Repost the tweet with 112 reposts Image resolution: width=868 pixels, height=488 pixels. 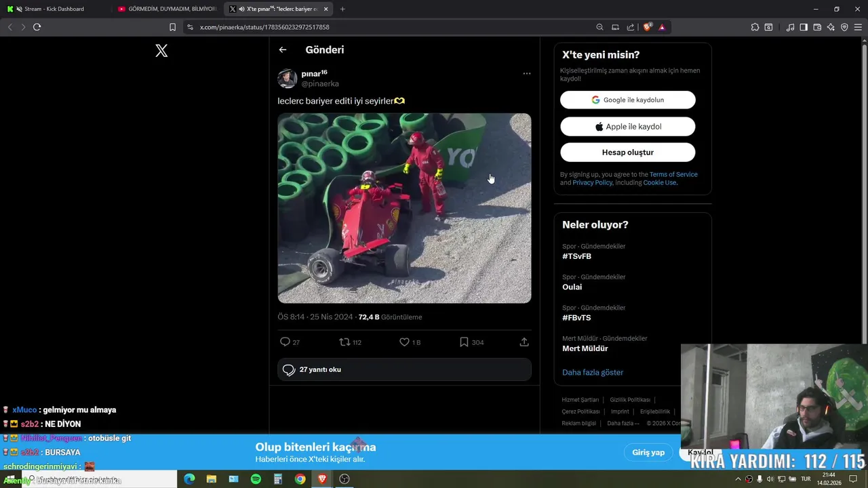tap(344, 342)
